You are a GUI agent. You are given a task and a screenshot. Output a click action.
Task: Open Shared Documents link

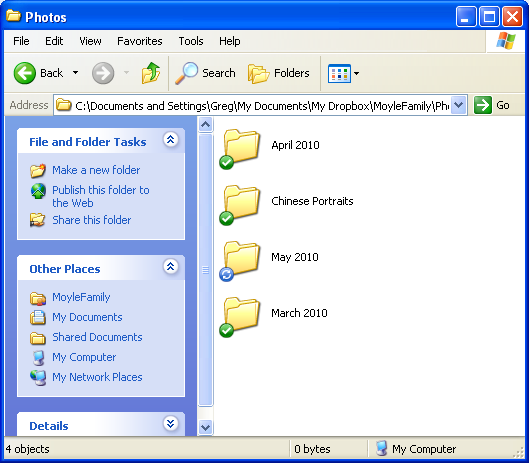(x=97, y=337)
